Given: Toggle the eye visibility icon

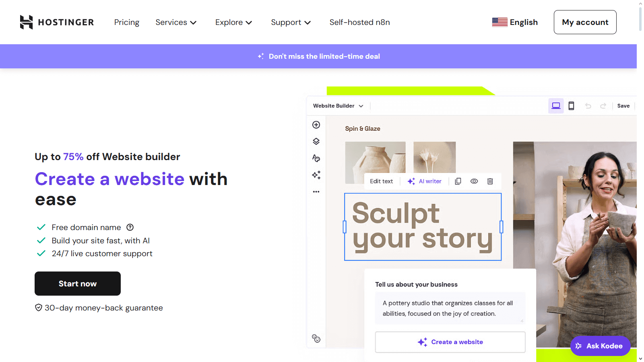Looking at the screenshot, I should 474,181.
